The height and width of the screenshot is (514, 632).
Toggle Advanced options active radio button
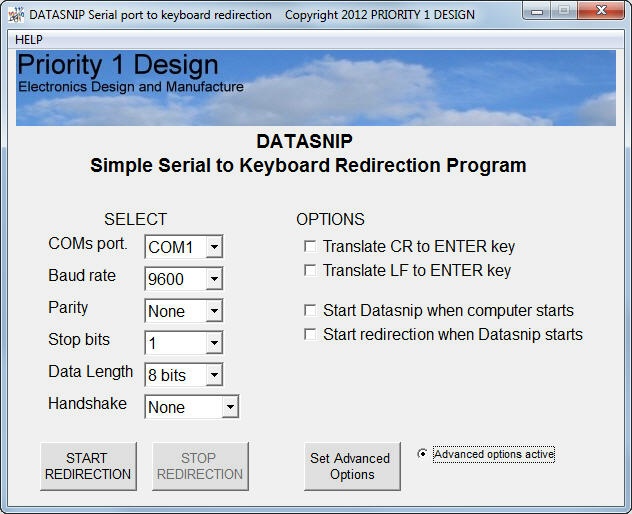coord(422,454)
